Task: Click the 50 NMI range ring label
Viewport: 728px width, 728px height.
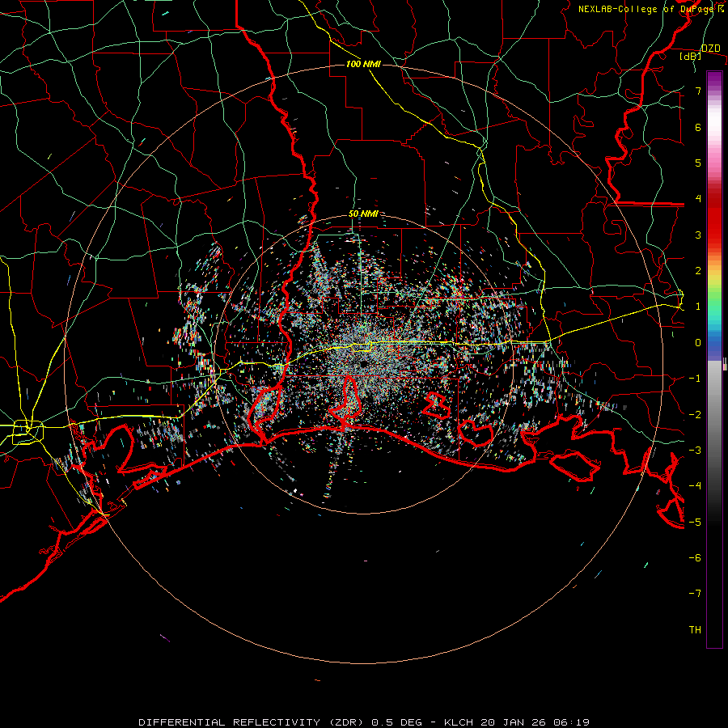Action: [363, 214]
